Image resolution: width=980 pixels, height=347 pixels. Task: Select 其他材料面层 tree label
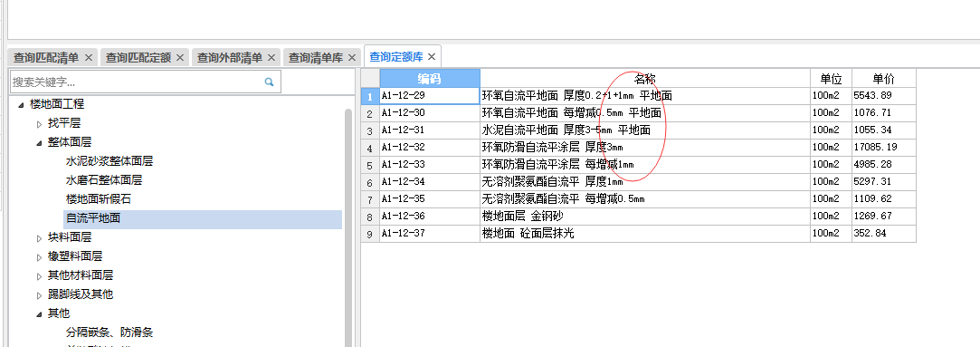[81, 275]
